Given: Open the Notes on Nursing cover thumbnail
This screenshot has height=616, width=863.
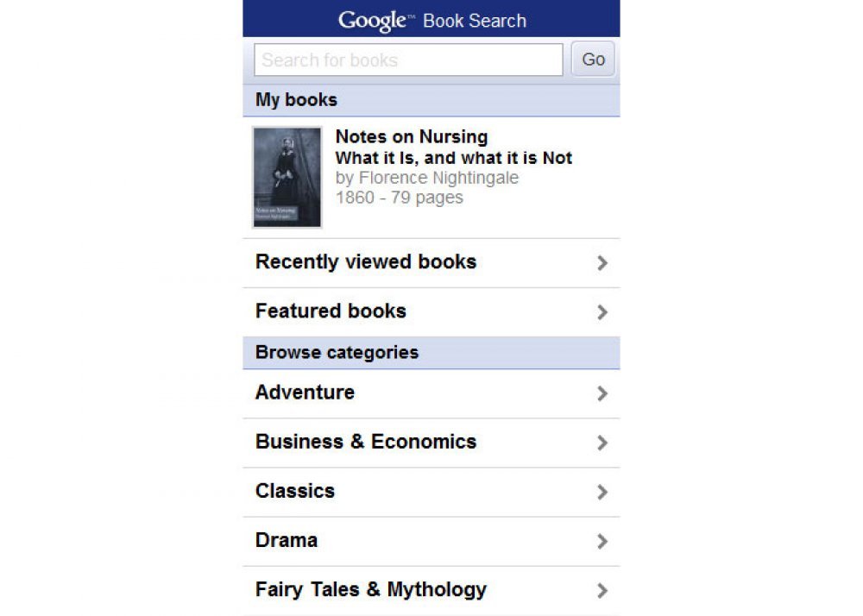Looking at the screenshot, I should pyautogui.click(x=287, y=177).
